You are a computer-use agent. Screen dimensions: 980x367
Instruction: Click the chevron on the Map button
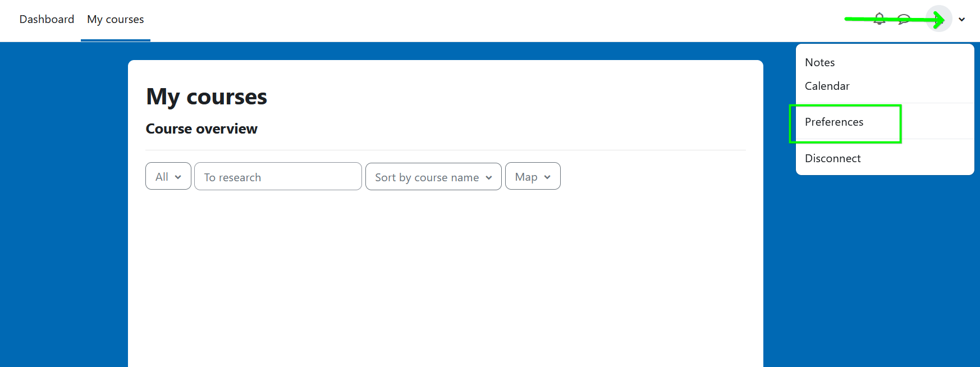click(x=547, y=177)
